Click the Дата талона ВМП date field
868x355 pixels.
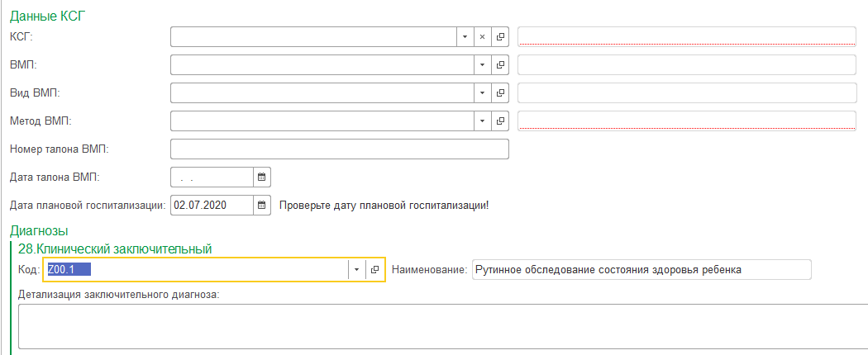tap(211, 177)
